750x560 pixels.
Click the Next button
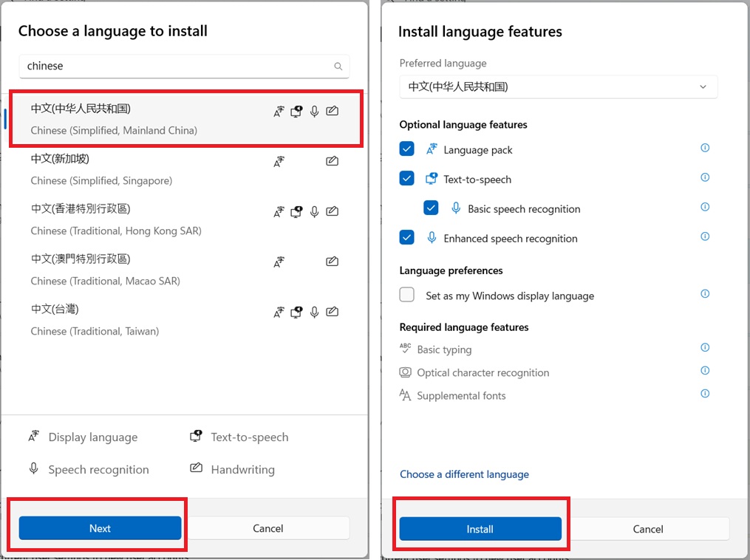[100, 528]
